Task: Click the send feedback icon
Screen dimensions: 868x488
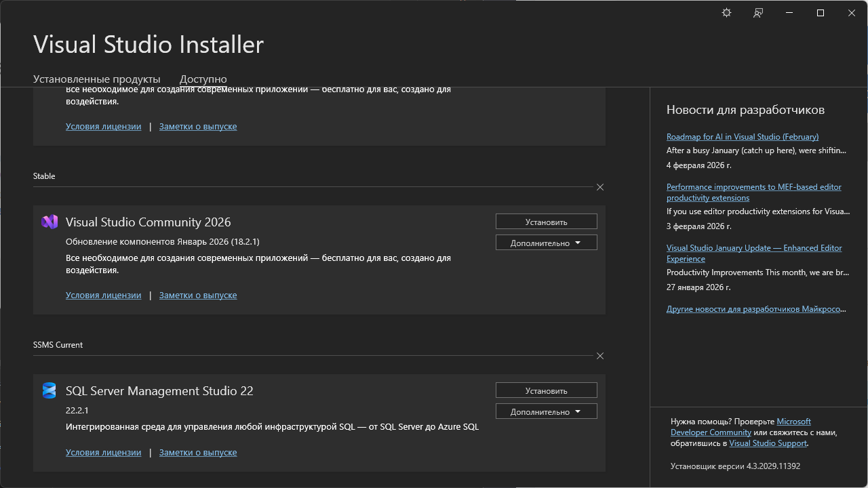Action: 758,13
